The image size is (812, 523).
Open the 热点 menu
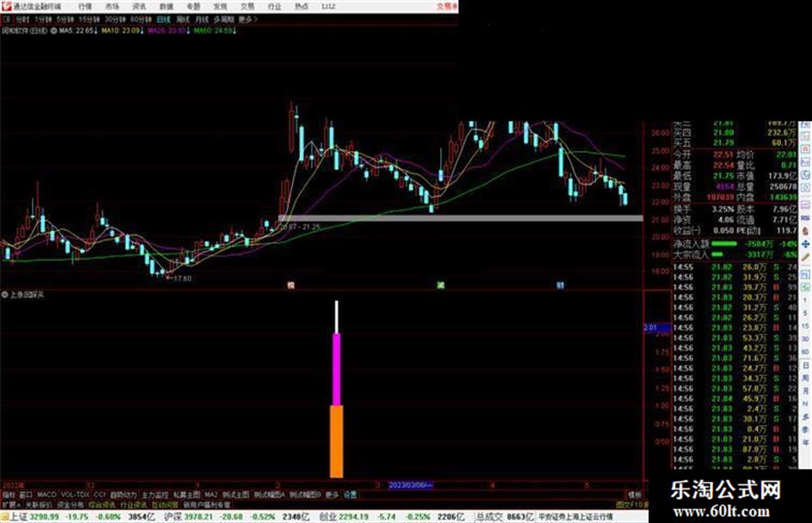tap(302, 7)
